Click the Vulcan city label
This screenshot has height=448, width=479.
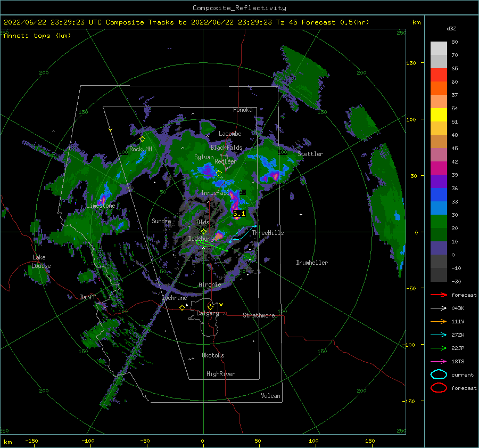pyautogui.click(x=271, y=396)
